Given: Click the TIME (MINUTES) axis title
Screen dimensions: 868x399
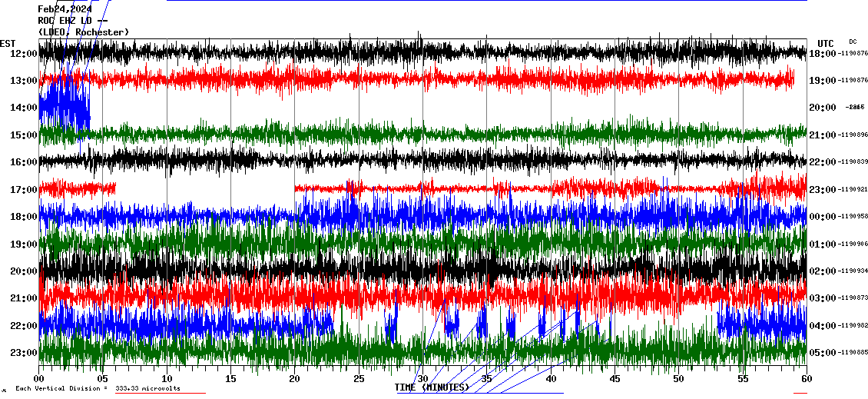Looking at the screenshot, I should click(432, 387).
